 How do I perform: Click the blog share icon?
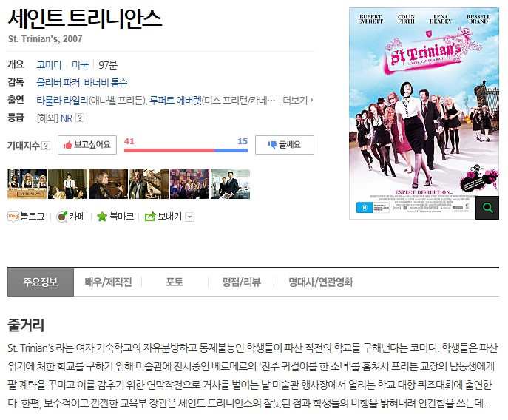coord(13,217)
